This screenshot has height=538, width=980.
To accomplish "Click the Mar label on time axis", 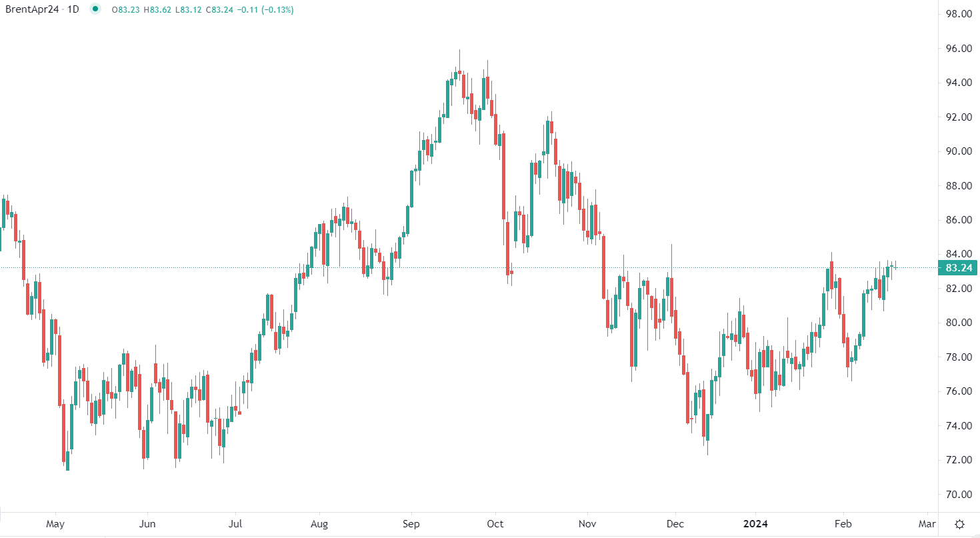I will pos(928,524).
